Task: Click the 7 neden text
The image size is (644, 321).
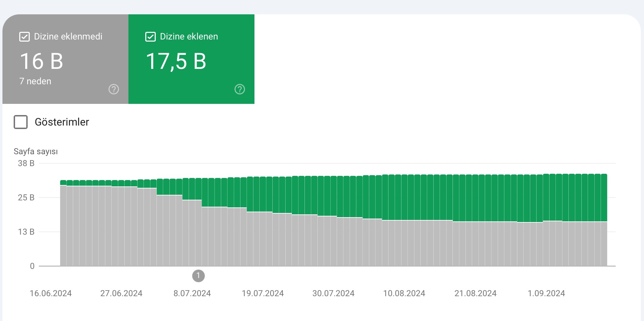Action: click(35, 81)
